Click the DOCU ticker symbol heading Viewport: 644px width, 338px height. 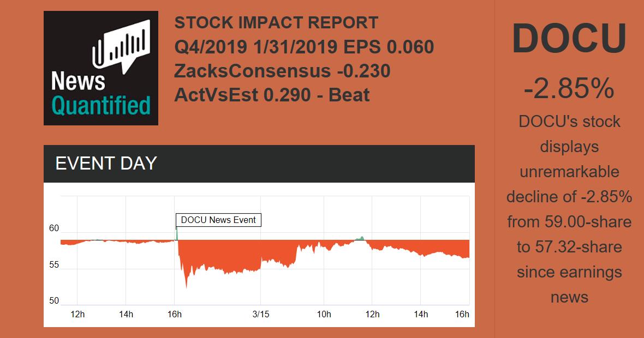569,39
